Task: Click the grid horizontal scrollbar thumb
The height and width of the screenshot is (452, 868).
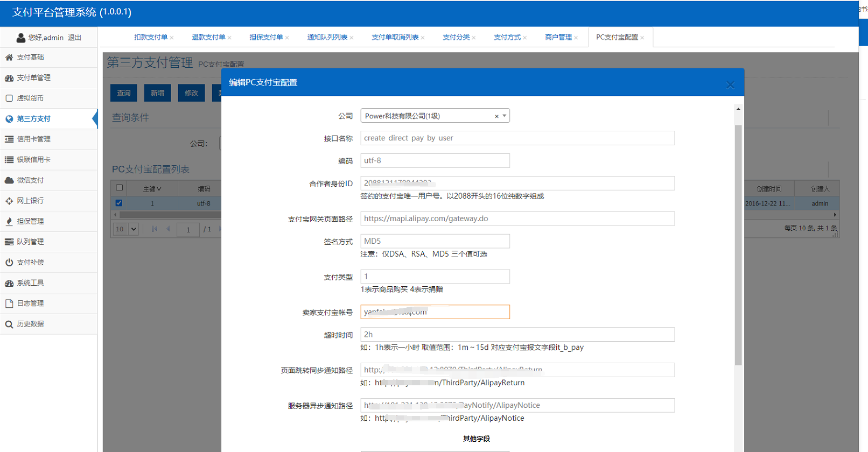Action: 171,215
